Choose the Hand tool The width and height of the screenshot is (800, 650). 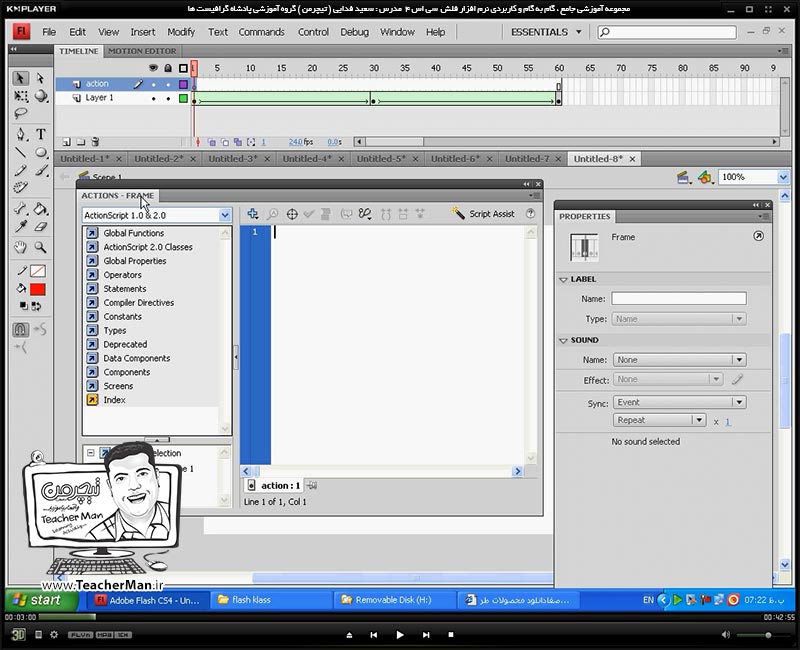(20, 247)
